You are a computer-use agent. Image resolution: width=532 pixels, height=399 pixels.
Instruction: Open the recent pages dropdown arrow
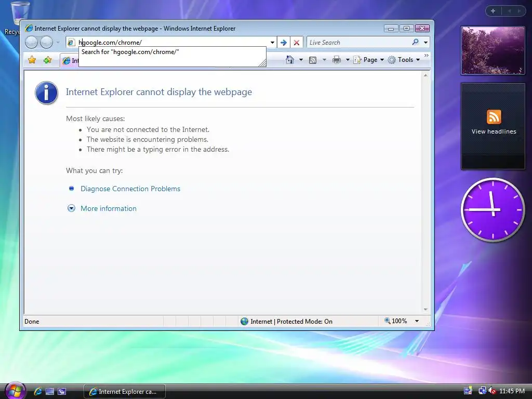click(x=58, y=43)
